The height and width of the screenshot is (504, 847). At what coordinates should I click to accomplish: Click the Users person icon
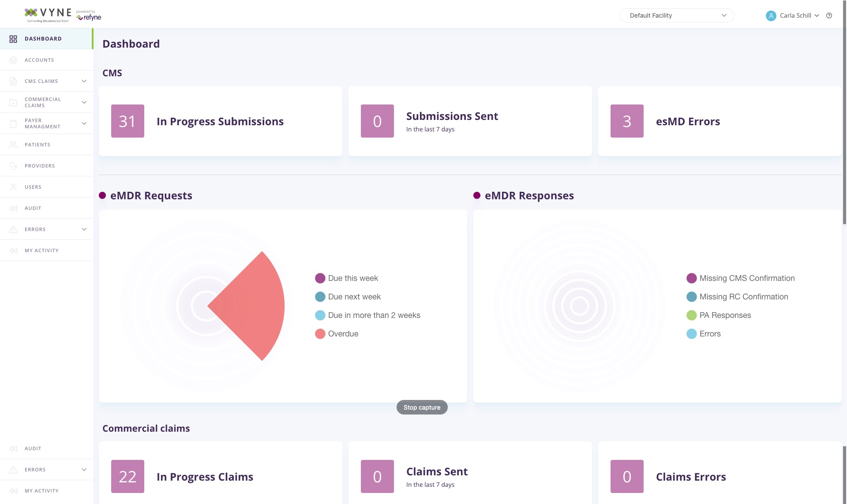click(x=13, y=187)
